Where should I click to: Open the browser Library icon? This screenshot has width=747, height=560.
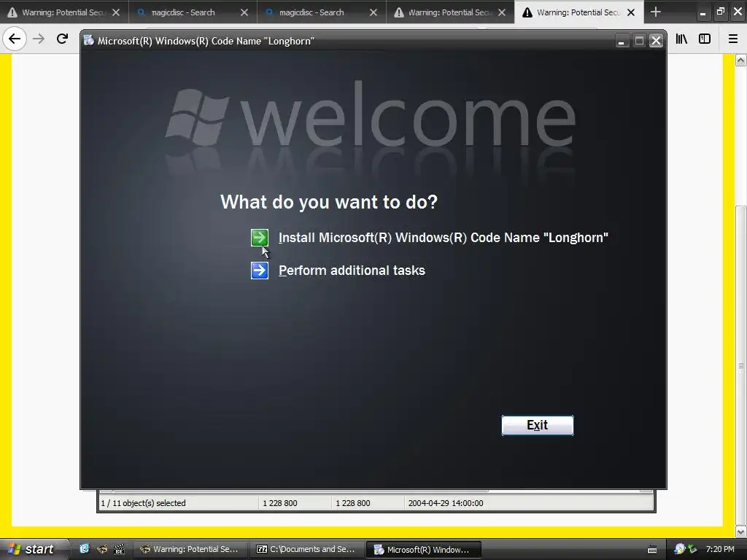pyautogui.click(x=681, y=39)
